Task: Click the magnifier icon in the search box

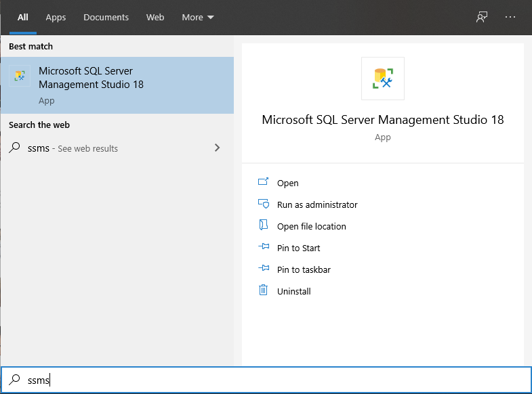Action: pyautogui.click(x=14, y=380)
